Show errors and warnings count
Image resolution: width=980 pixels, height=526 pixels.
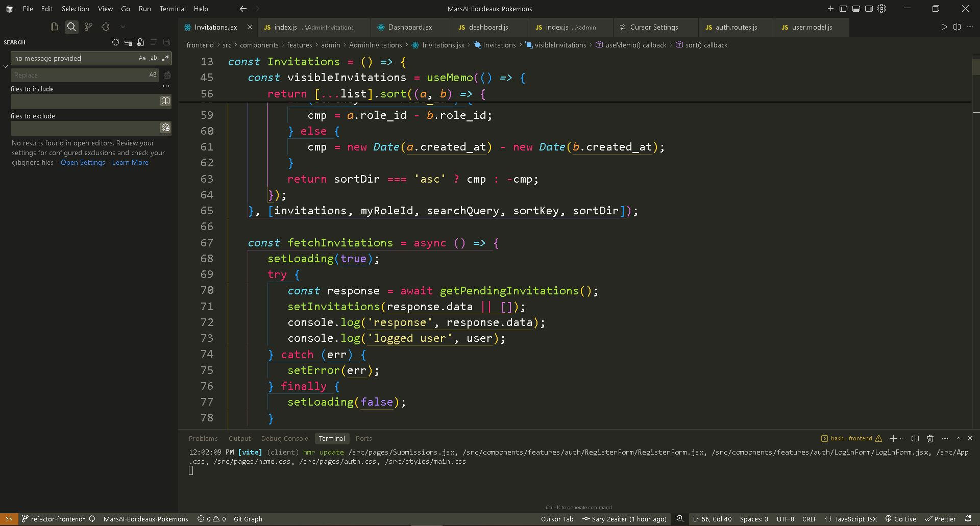click(212, 519)
